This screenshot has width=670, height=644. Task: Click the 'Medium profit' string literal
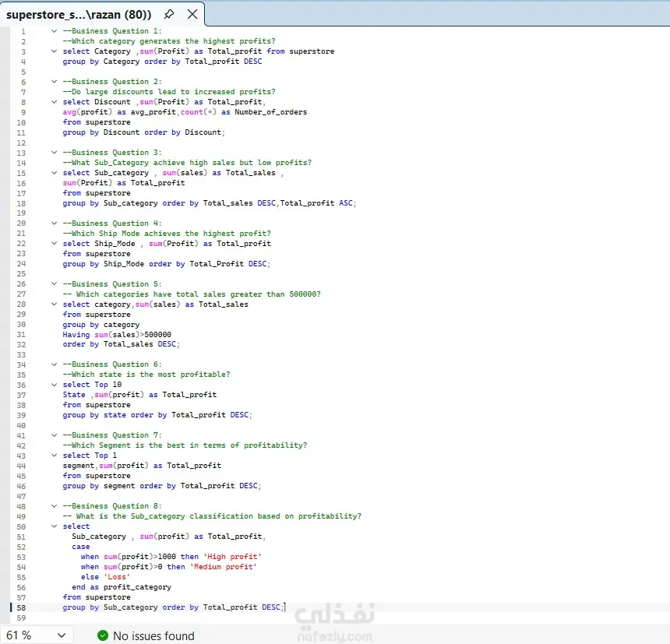click(x=223, y=567)
